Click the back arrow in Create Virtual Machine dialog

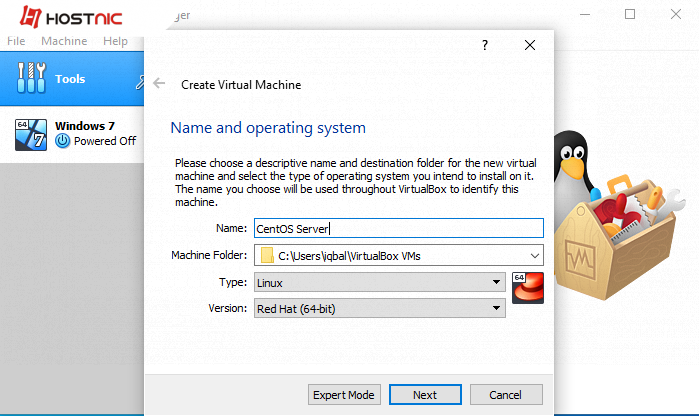coord(159,83)
